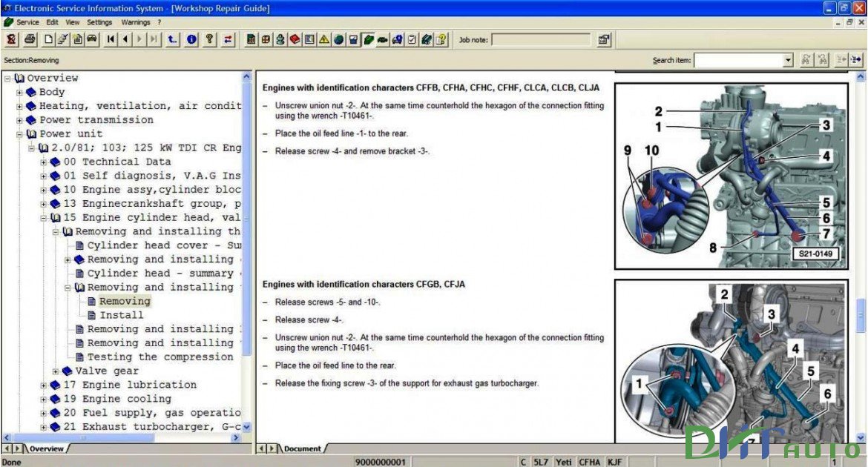Click the tree pane horizontal scroll-right arrow
868x467 pixels.
(236, 437)
